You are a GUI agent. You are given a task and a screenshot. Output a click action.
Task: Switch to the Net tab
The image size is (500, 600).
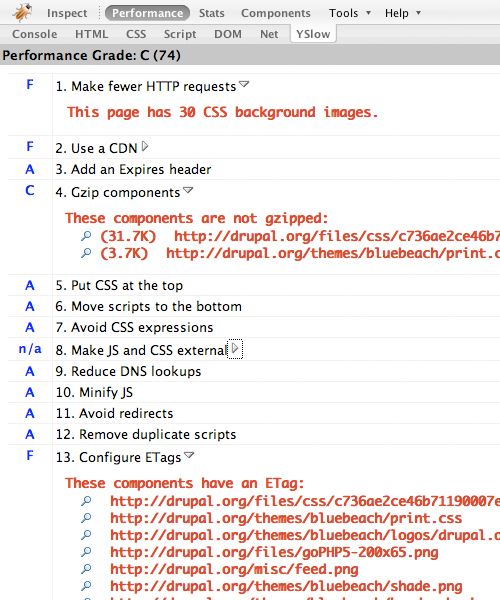click(269, 34)
